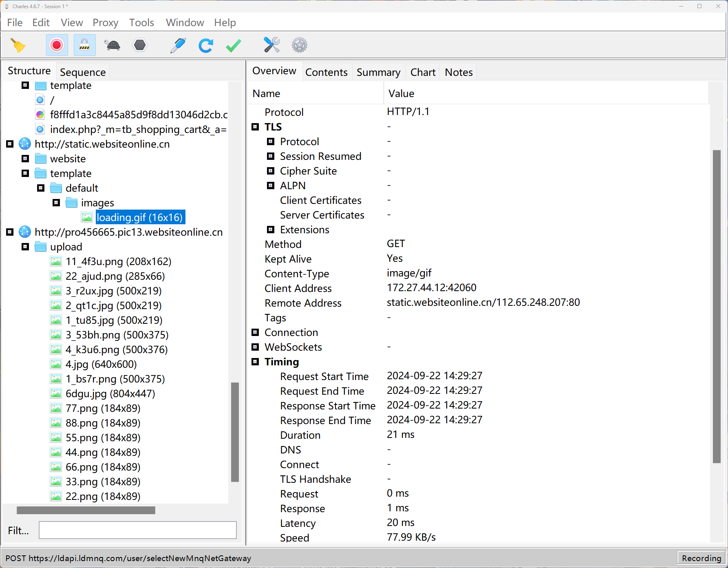
Task: Open the gear Settings icon
Action: [x=299, y=45]
